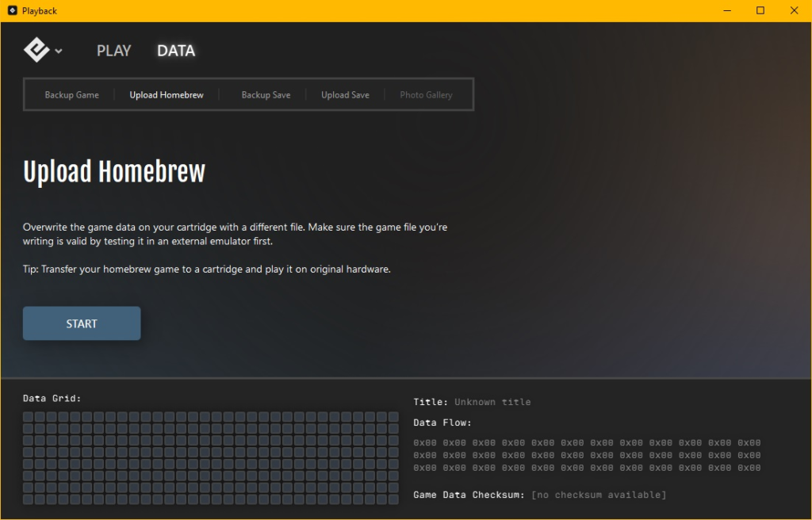Go to the Backup Save section
Viewport: 812px width, 520px height.
(266, 95)
